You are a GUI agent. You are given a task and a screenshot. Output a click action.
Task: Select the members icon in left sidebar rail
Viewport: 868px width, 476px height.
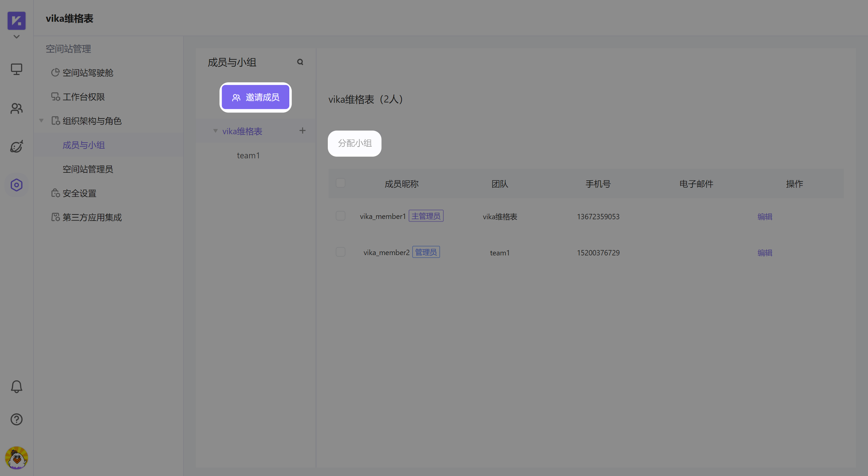pos(16,108)
